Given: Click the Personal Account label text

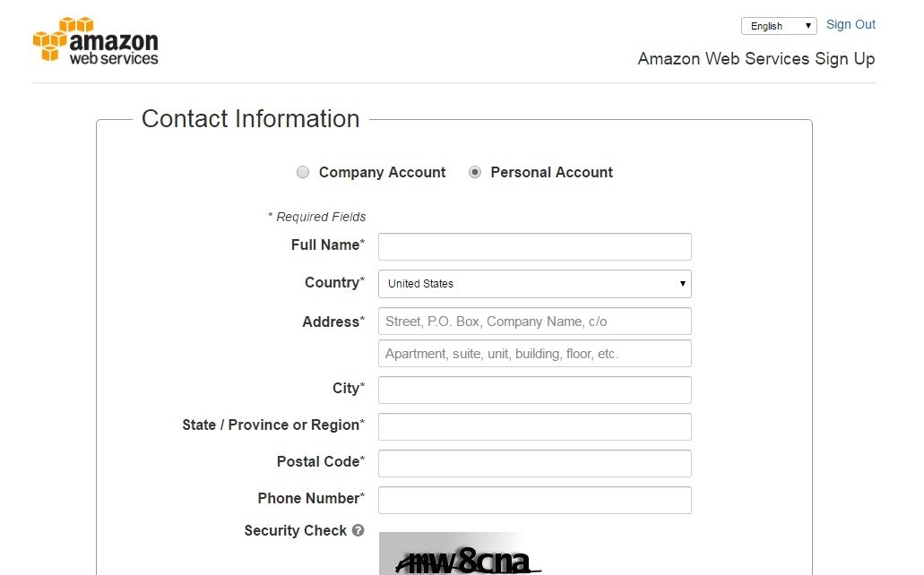Looking at the screenshot, I should coord(551,173).
